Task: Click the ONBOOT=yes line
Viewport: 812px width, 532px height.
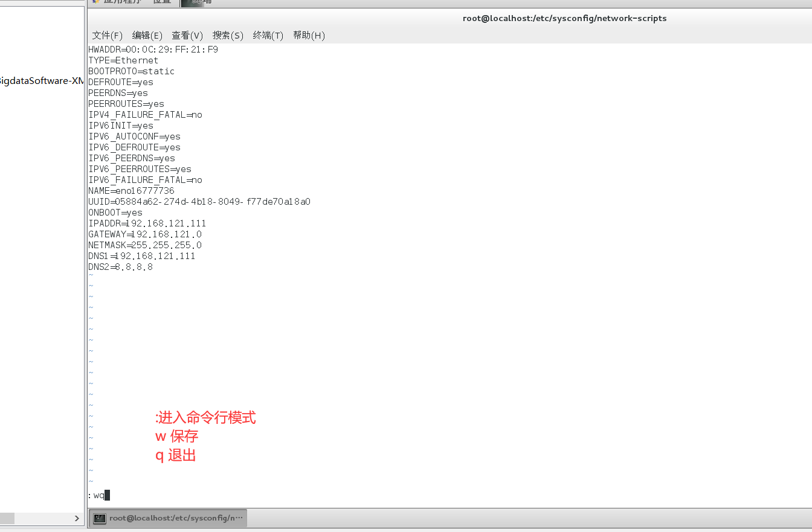Action: pos(115,213)
